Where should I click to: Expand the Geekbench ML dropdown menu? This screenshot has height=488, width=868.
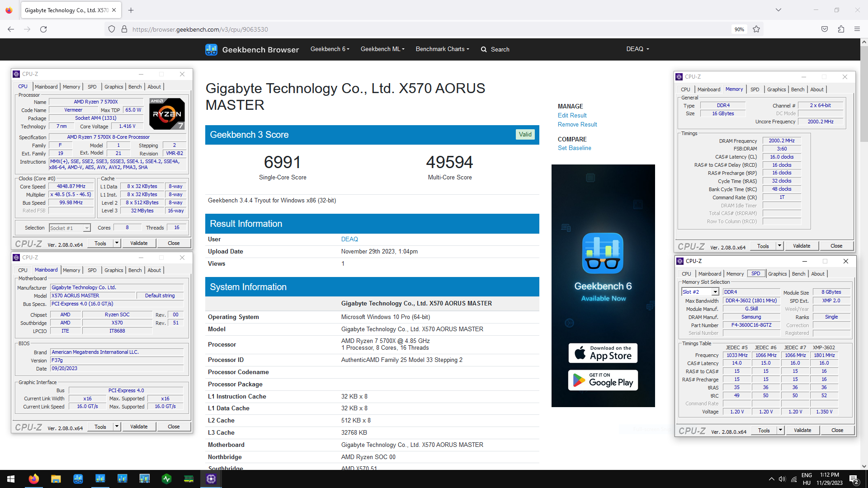pos(382,49)
